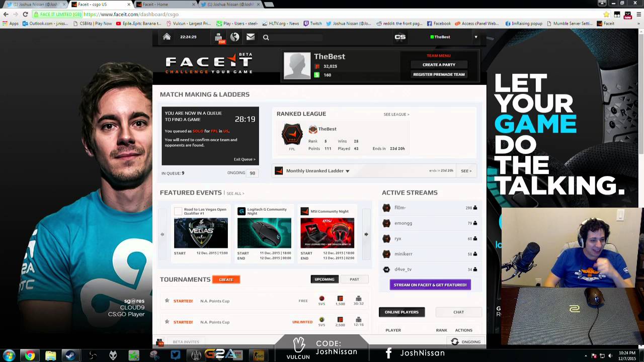Open Facebook bookmark in bookmarks bar

tap(439, 24)
